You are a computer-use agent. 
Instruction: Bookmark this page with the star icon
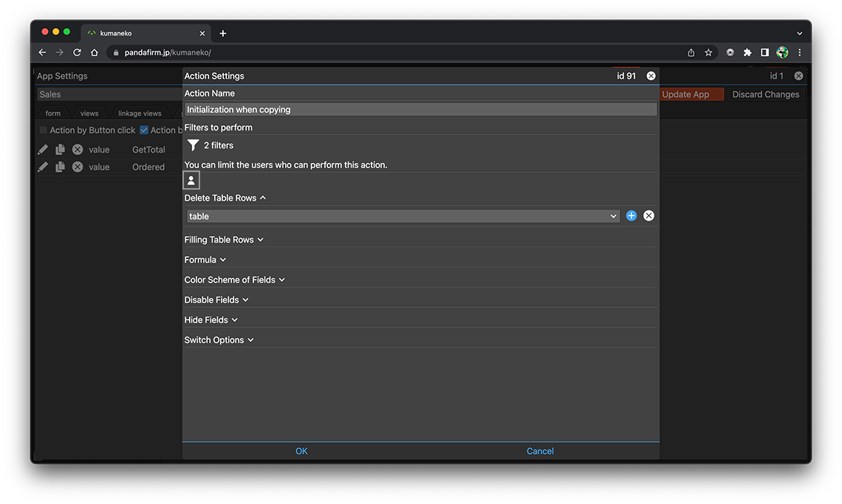pyautogui.click(x=708, y=52)
